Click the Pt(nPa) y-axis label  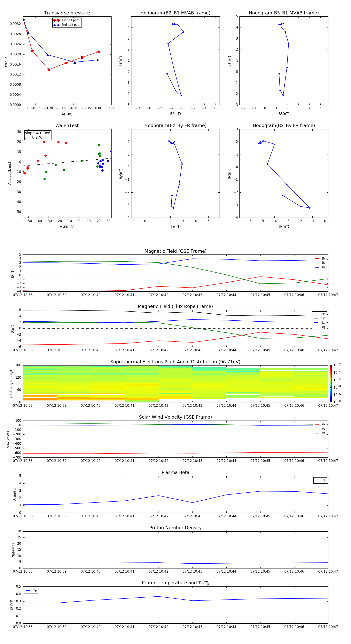click(x=6, y=61)
